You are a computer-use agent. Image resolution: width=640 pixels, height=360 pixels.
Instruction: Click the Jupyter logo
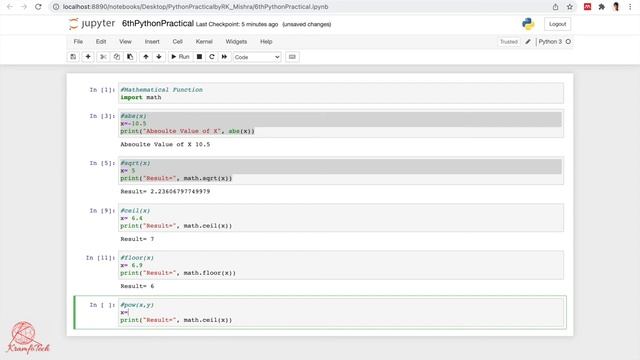click(92, 24)
